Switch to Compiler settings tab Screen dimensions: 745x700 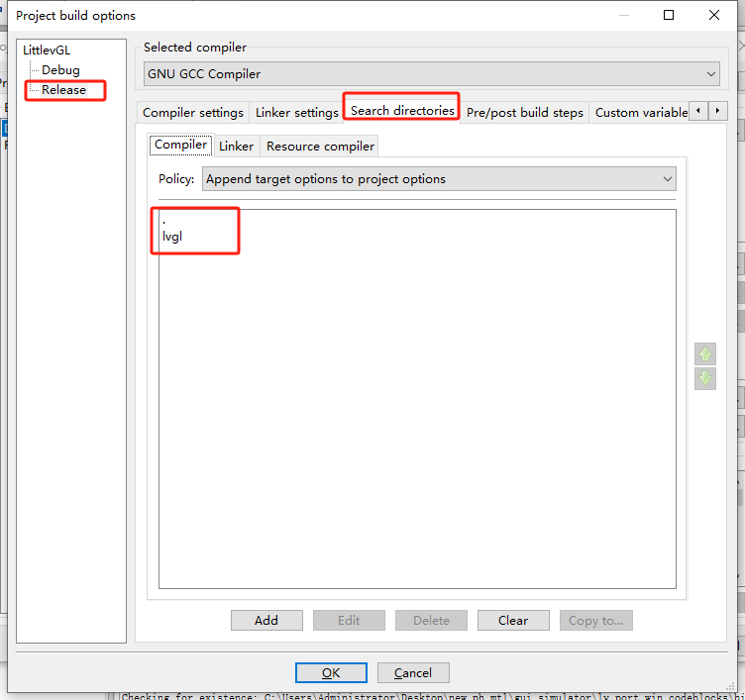(193, 113)
